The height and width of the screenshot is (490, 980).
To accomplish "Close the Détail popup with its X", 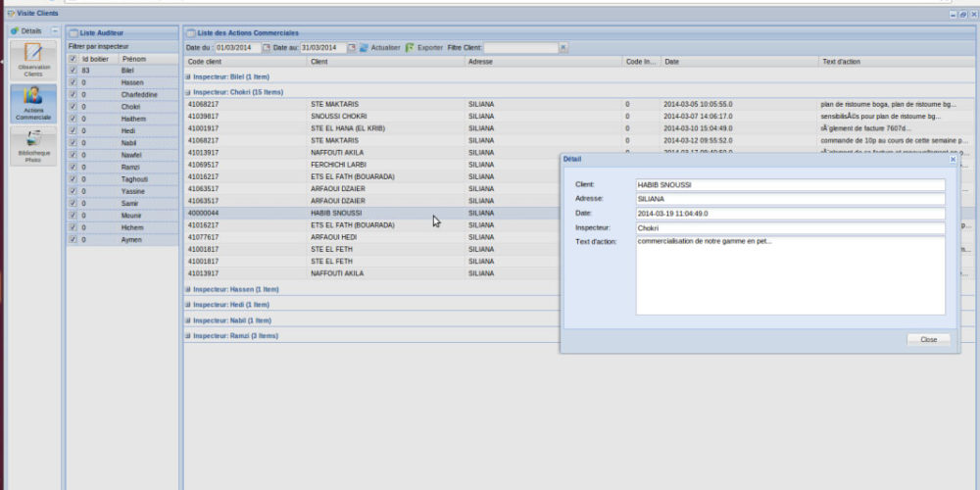I will click(954, 159).
